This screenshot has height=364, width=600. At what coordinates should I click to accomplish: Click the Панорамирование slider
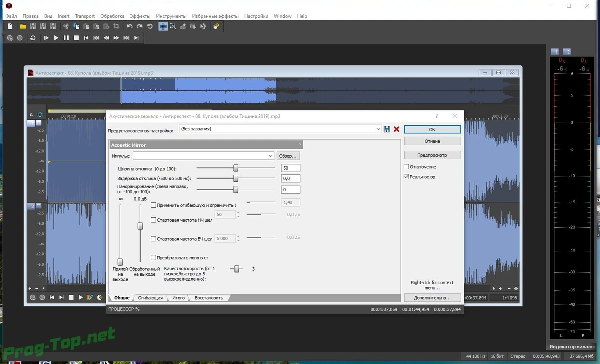pos(236,189)
